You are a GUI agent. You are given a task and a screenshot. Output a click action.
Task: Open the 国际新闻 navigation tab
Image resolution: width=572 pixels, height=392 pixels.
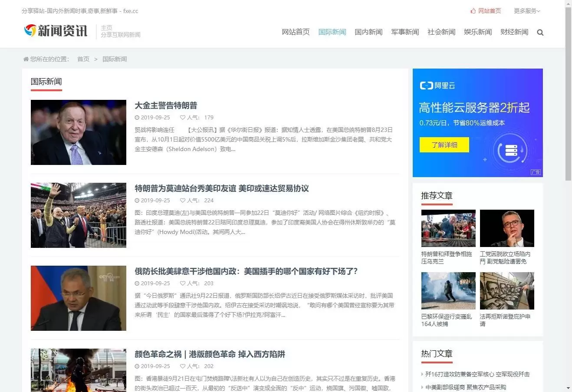[332, 32]
